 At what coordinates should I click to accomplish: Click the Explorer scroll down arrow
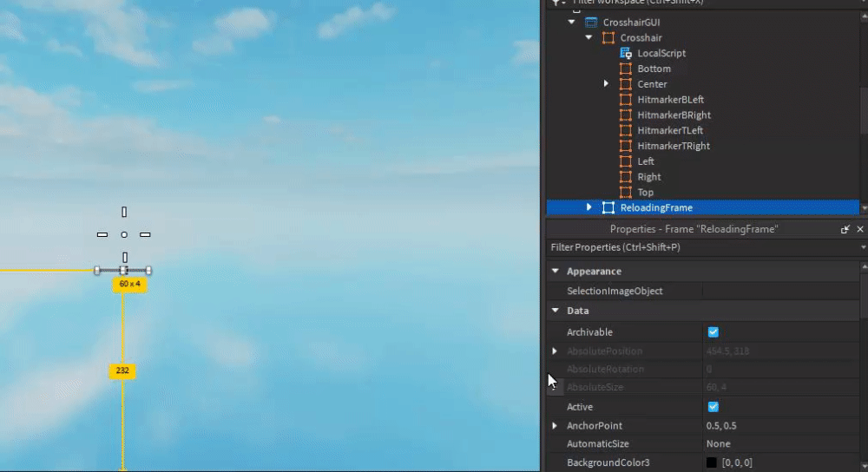coord(865,208)
